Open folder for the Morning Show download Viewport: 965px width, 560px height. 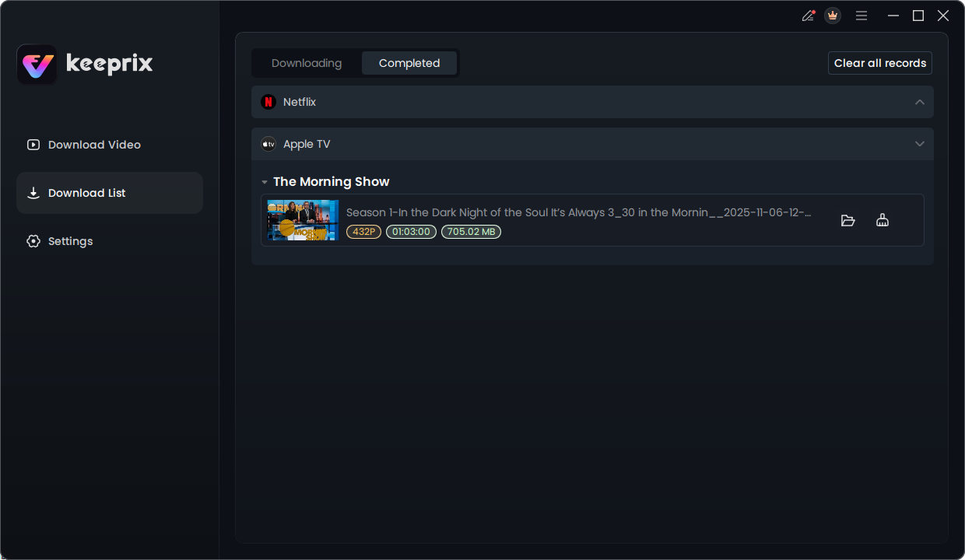coord(847,220)
